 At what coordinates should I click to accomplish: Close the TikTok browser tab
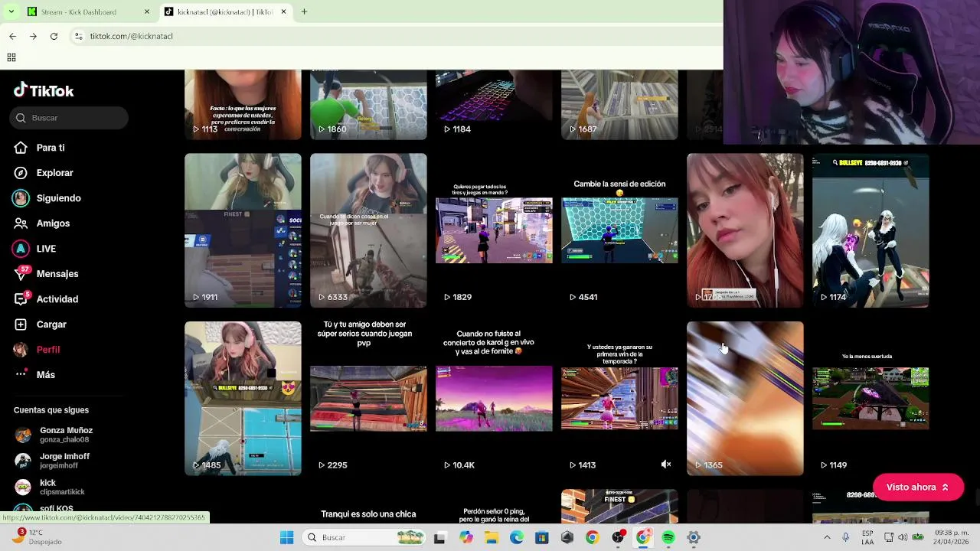point(283,11)
